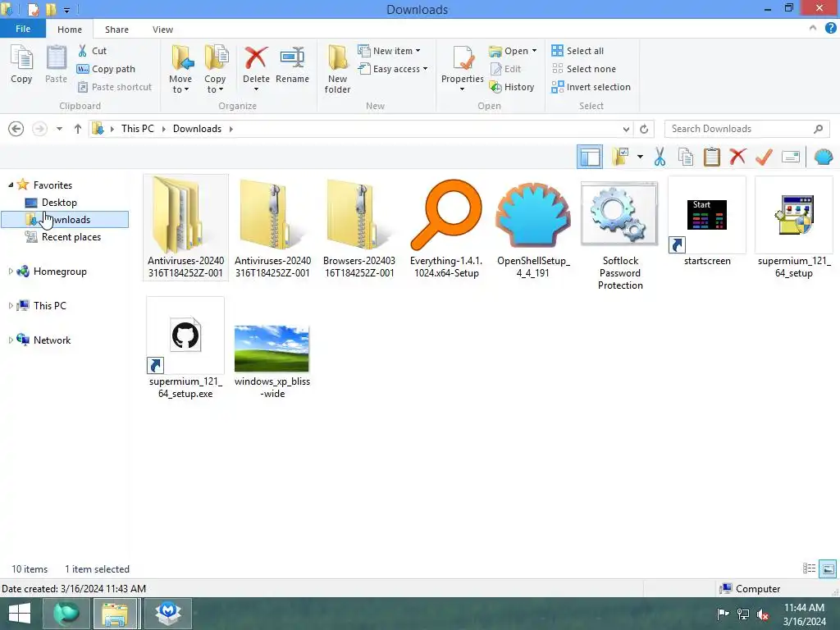Viewport: 840px width, 630px height.
Task: Select Softlock Password Protection file
Action: coord(620,235)
